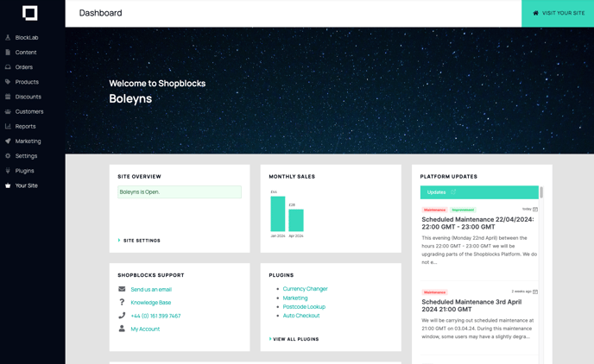This screenshot has height=364, width=594.
Task: Click the home icon in Visit Your Site
Action: click(x=535, y=13)
